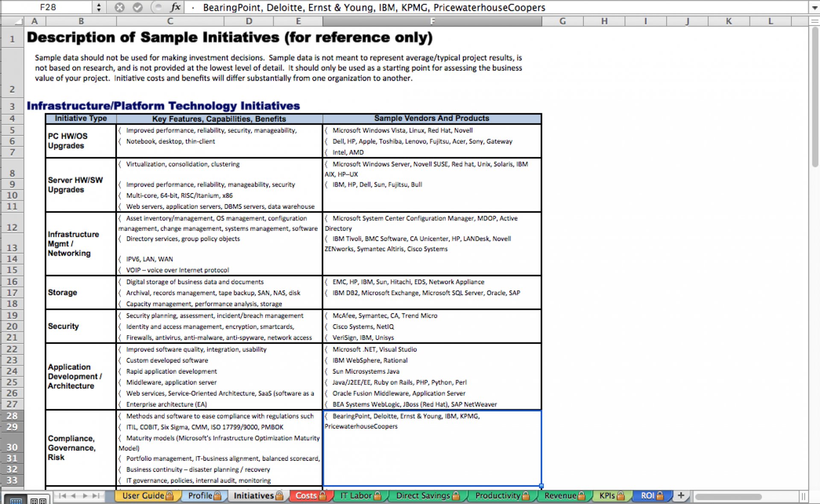Click 'Key Features, Capabilities, Benefits' header cell

tap(219, 119)
